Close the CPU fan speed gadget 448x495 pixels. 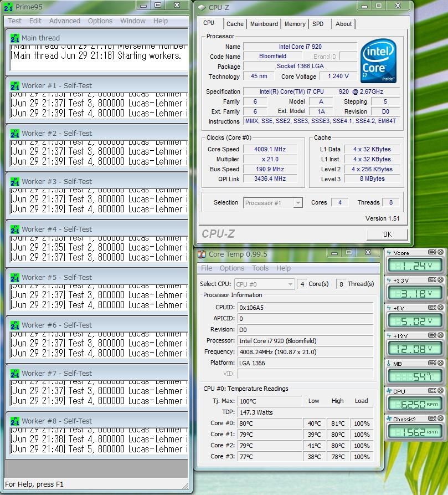(440, 391)
